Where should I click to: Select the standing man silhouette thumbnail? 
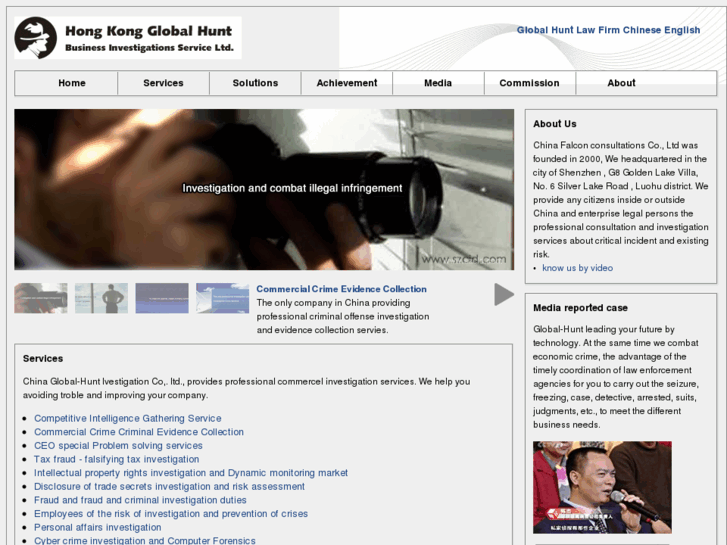pos(102,298)
